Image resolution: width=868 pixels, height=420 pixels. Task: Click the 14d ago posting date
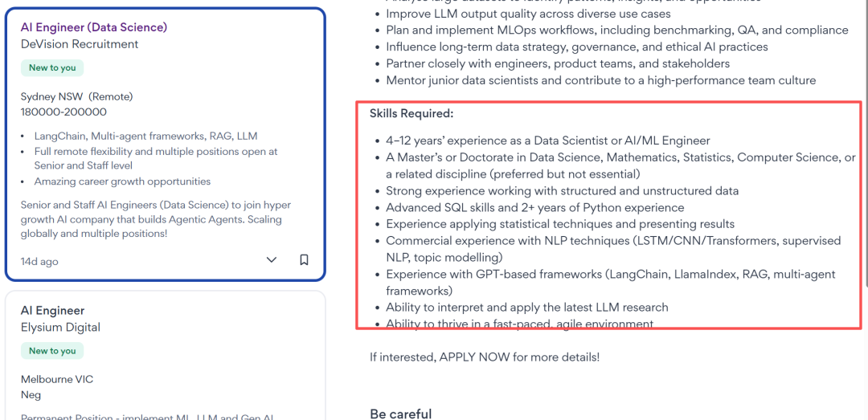(x=39, y=262)
